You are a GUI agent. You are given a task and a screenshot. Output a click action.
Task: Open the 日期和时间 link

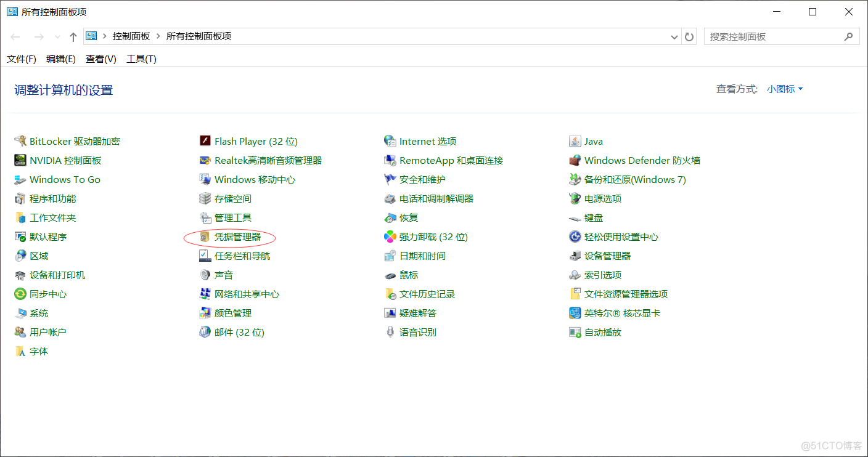pos(422,256)
